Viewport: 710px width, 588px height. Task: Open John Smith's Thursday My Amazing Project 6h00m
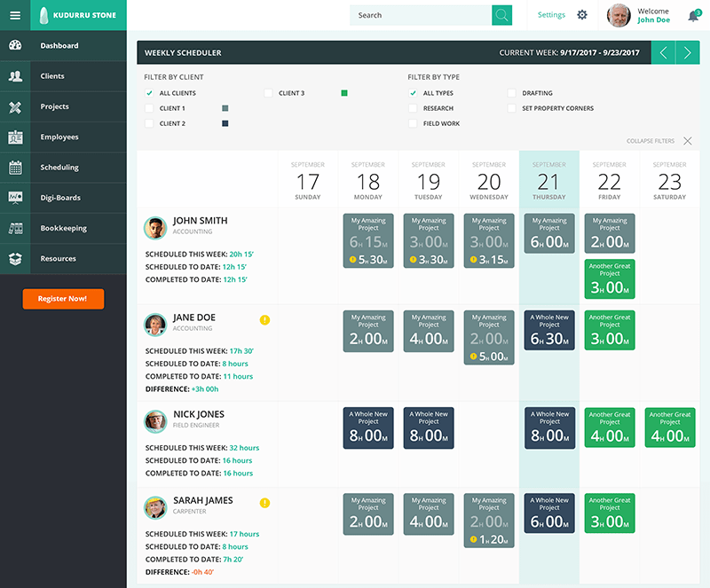point(549,233)
